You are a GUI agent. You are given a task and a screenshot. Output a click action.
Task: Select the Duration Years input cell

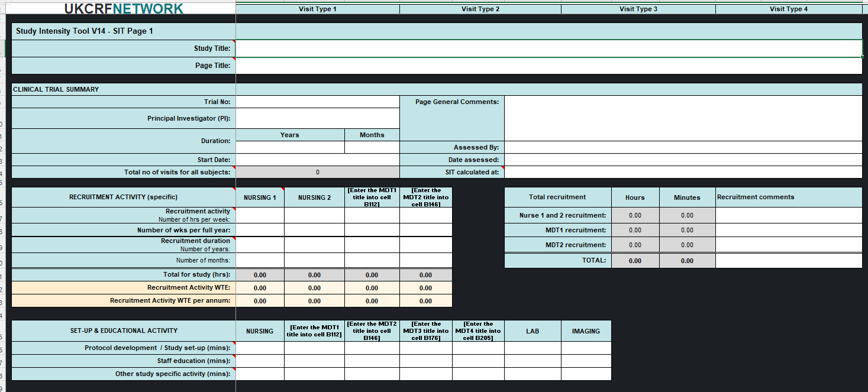[x=289, y=147]
